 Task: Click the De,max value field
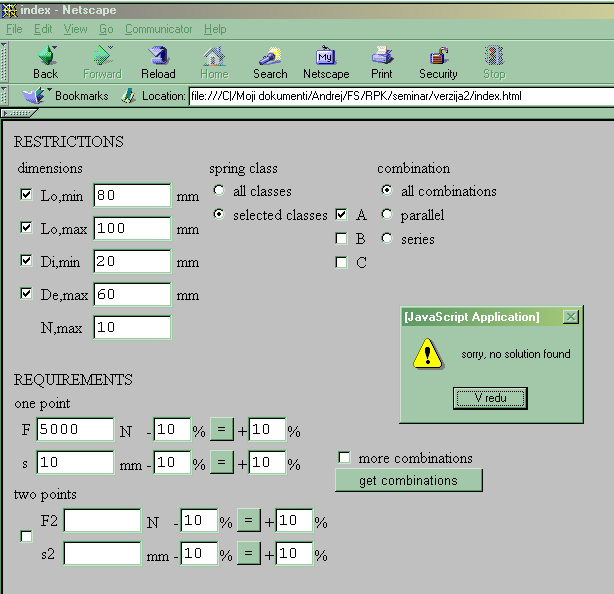[132, 294]
